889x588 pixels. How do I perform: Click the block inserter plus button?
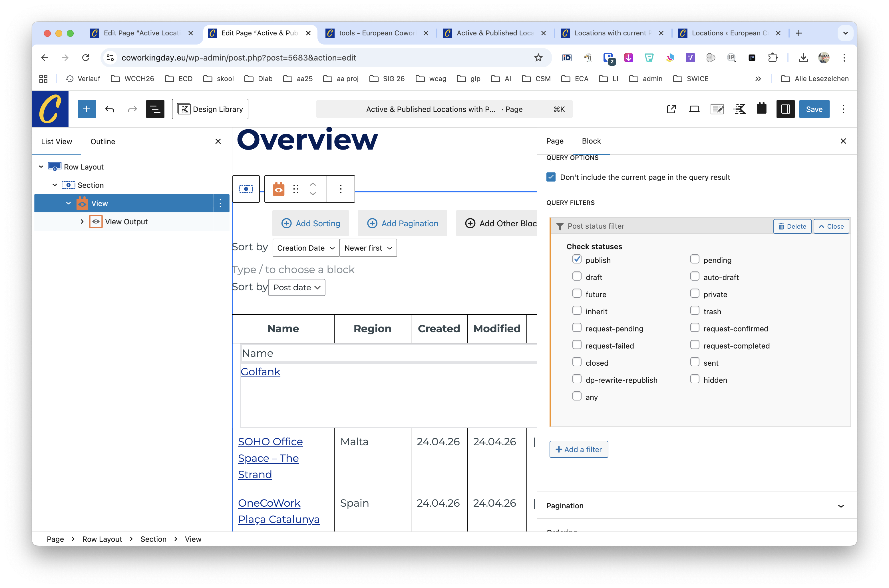click(x=87, y=109)
